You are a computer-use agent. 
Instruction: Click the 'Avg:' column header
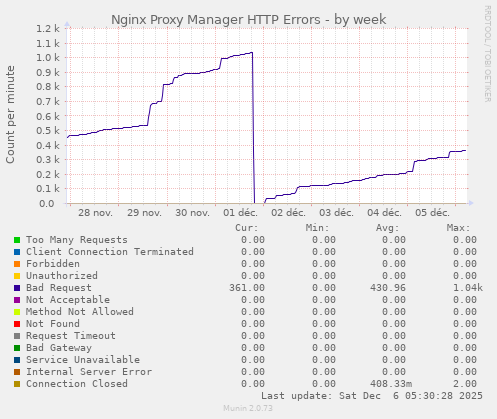pos(387,228)
